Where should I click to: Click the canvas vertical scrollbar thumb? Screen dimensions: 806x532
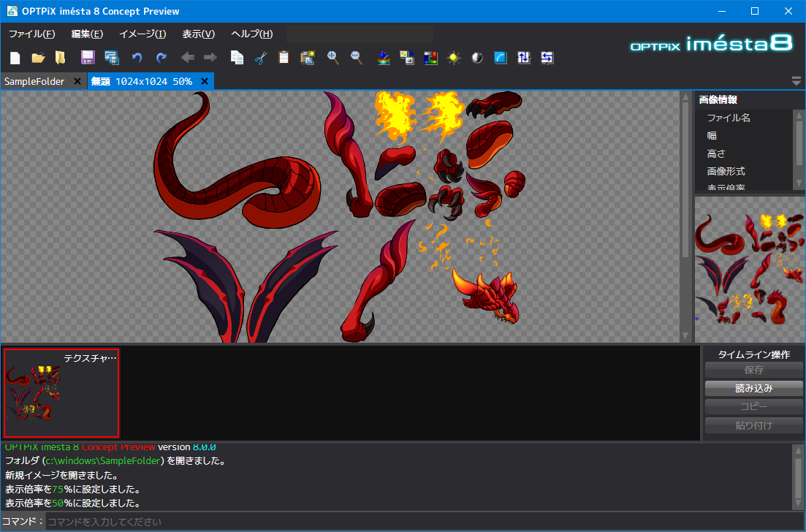coord(685,180)
